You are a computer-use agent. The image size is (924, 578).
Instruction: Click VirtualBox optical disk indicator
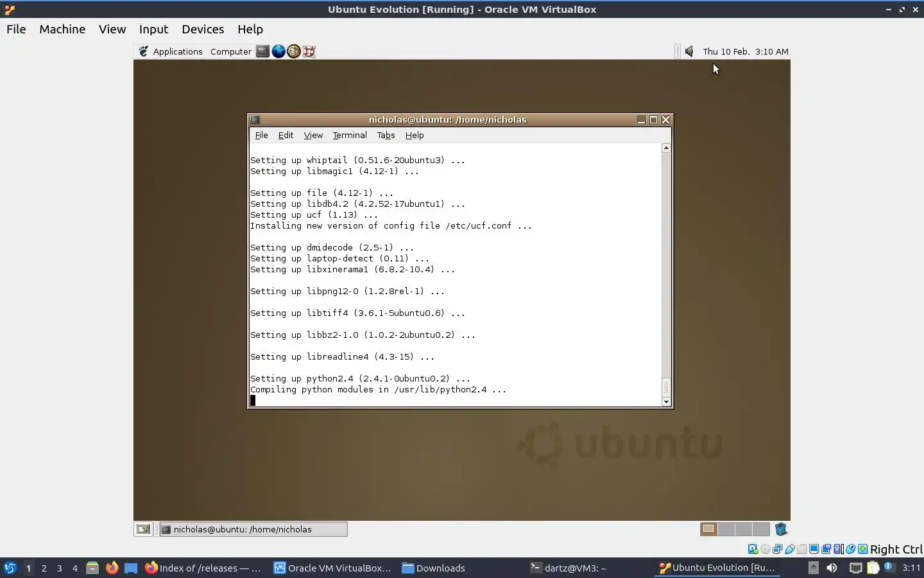(765, 549)
